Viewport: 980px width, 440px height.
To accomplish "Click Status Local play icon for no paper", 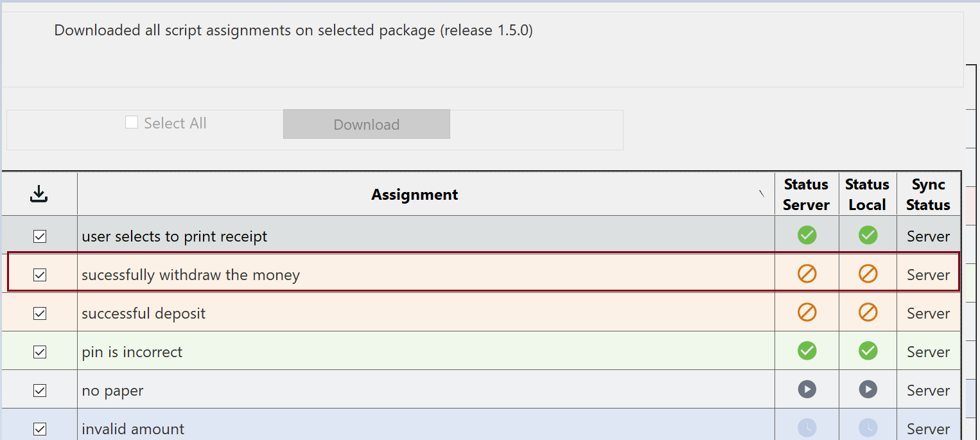I will [x=868, y=389].
